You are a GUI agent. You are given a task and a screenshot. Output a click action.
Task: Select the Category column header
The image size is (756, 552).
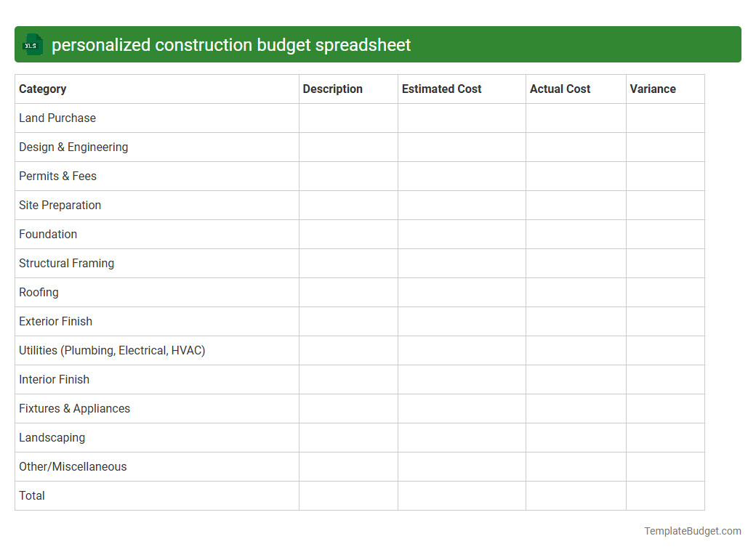42,89
